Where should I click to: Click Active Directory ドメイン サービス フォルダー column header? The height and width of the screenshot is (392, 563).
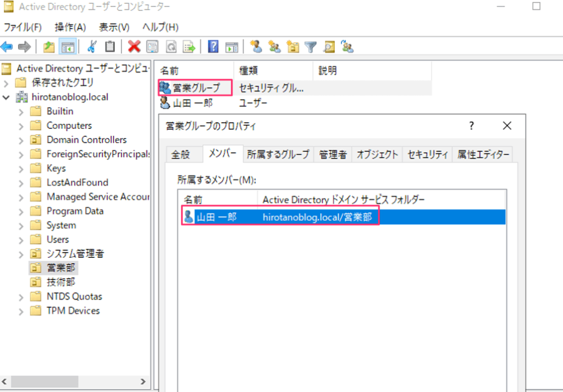pyautogui.click(x=382, y=200)
